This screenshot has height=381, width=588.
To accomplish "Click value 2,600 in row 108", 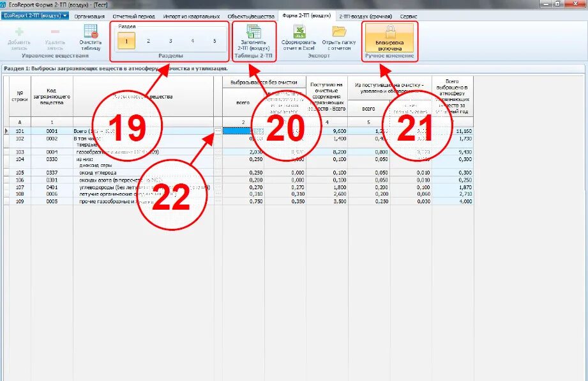I will click(327, 194).
